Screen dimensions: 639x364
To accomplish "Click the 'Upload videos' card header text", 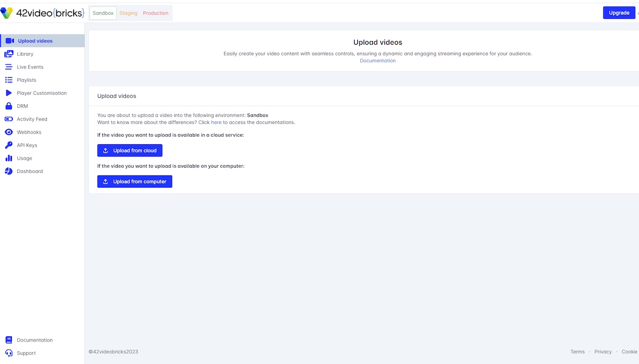I will pos(117,96).
